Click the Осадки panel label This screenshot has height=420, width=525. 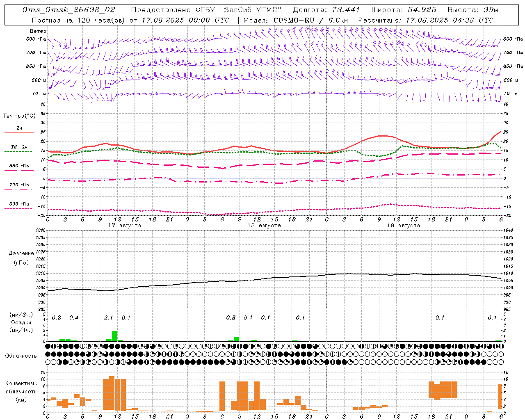(x=21, y=322)
